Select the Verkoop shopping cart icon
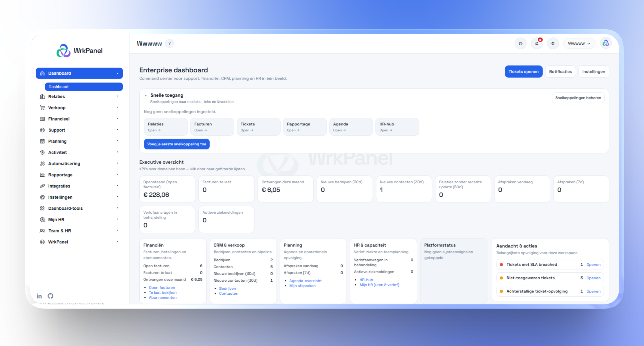644x346 pixels. tap(43, 108)
